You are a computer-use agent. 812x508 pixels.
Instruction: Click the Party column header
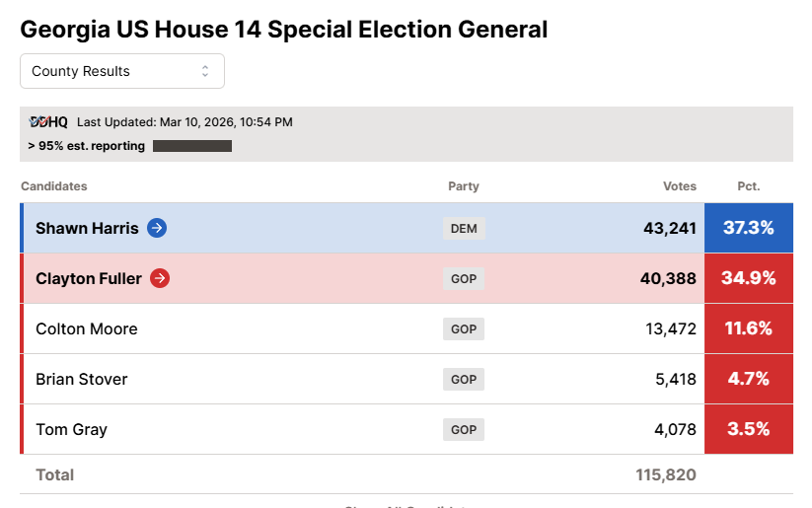coord(464,186)
